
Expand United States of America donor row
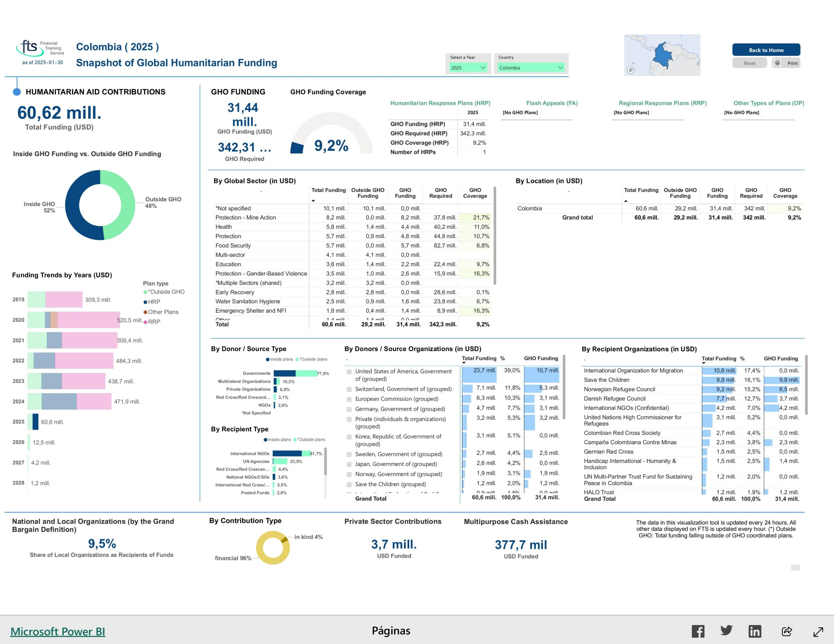pyautogui.click(x=349, y=371)
